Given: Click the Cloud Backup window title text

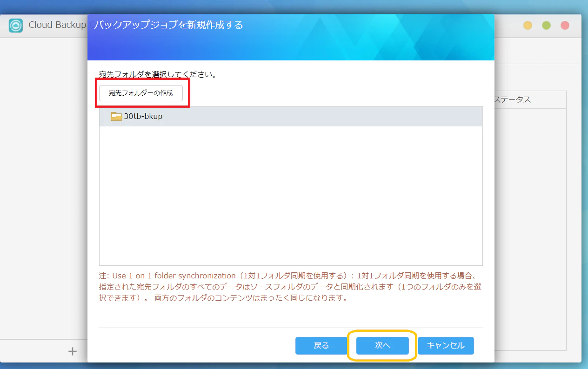Looking at the screenshot, I should 58,25.
